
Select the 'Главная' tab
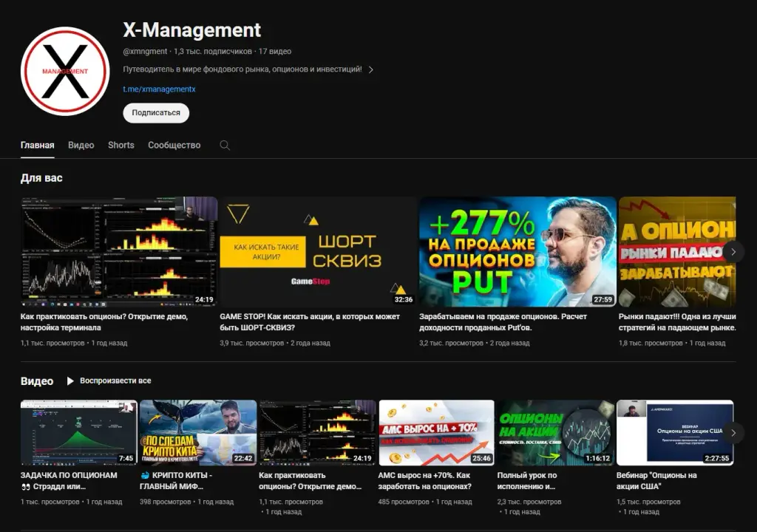pyautogui.click(x=37, y=146)
